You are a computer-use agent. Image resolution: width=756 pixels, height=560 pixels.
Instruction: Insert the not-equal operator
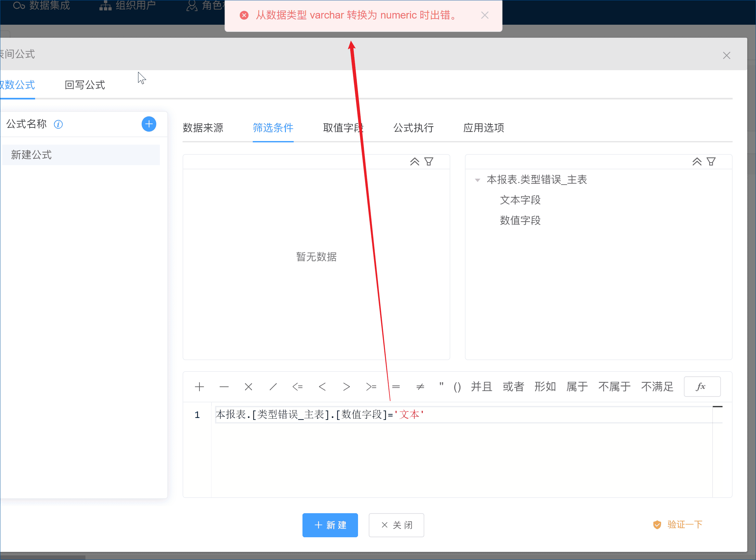pos(420,387)
